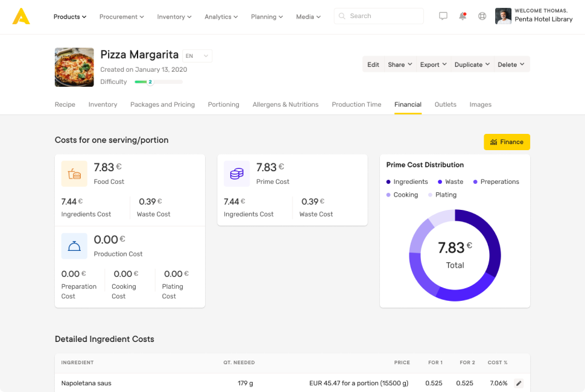The height and width of the screenshot is (392, 585).
Task: Click the yellow Finance button
Action: point(507,142)
